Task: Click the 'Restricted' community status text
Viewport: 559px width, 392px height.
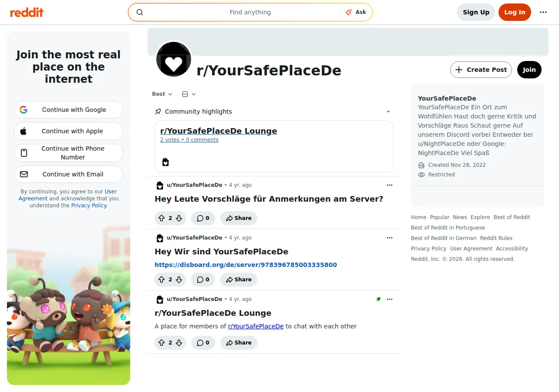Action: tap(441, 175)
